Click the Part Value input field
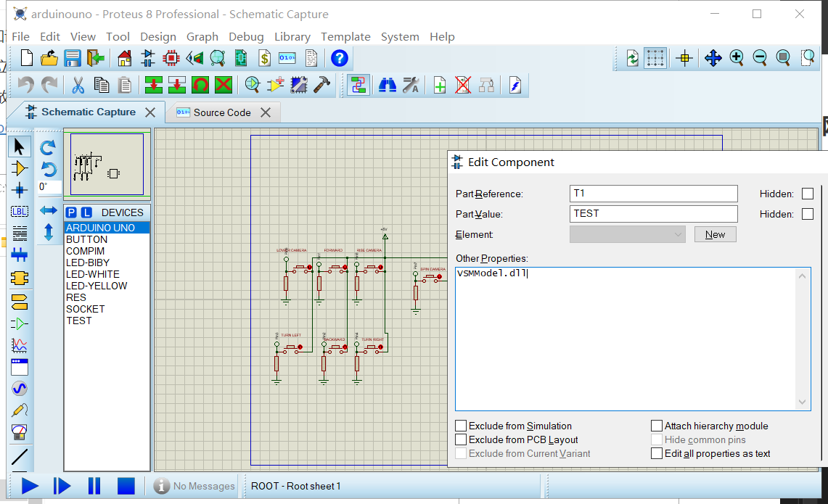 pyautogui.click(x=654, y=213)
